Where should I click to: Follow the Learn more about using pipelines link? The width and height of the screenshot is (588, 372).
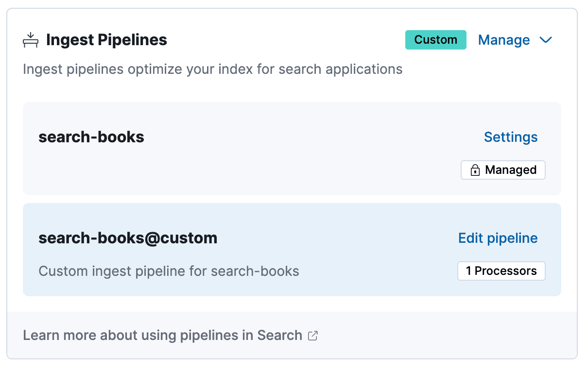162,335
